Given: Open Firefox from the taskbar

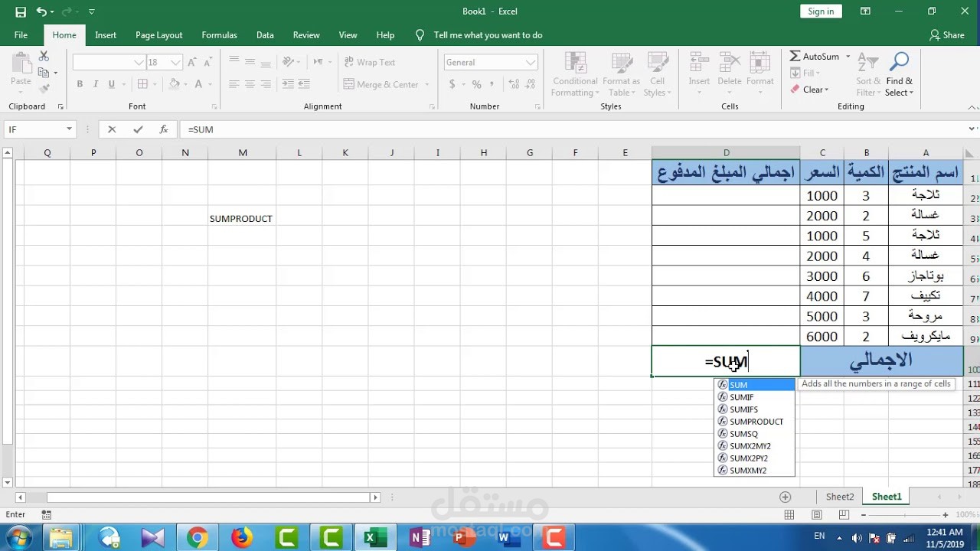Looking at the screenshot, I should (x=242, y=538).
